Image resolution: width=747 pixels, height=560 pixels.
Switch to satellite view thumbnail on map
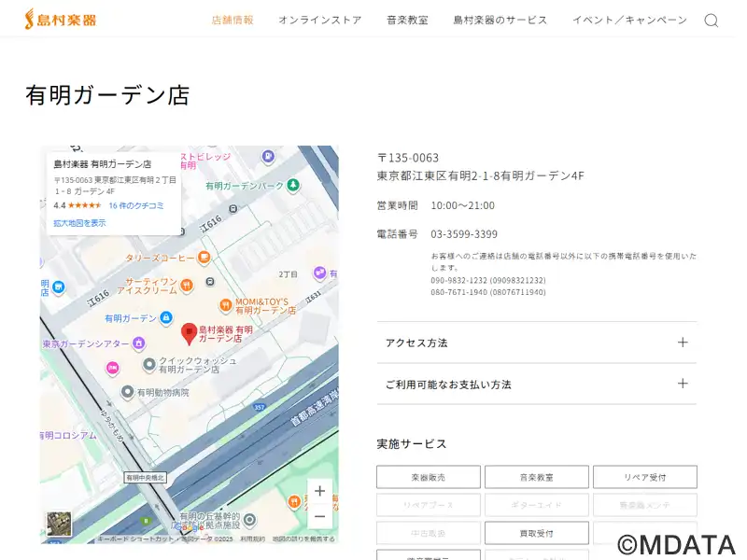pos(59,524)
